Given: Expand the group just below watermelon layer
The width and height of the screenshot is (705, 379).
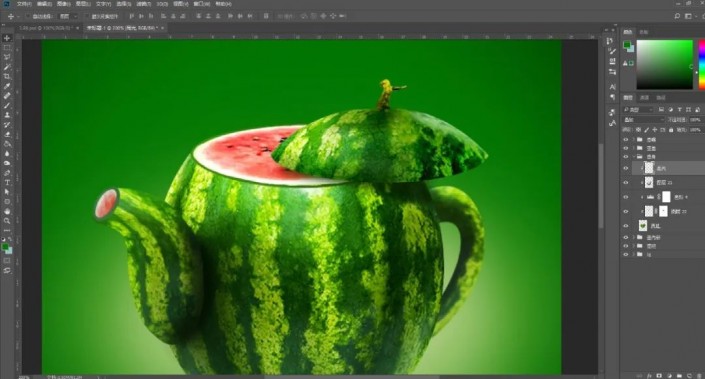Looking at the screenshot, I should tap(634, 237).
